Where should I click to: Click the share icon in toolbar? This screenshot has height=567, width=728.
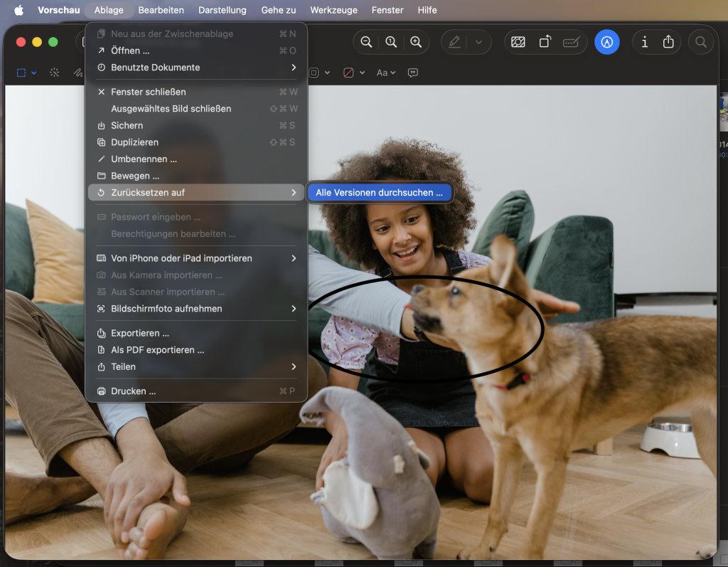point(668,42)
